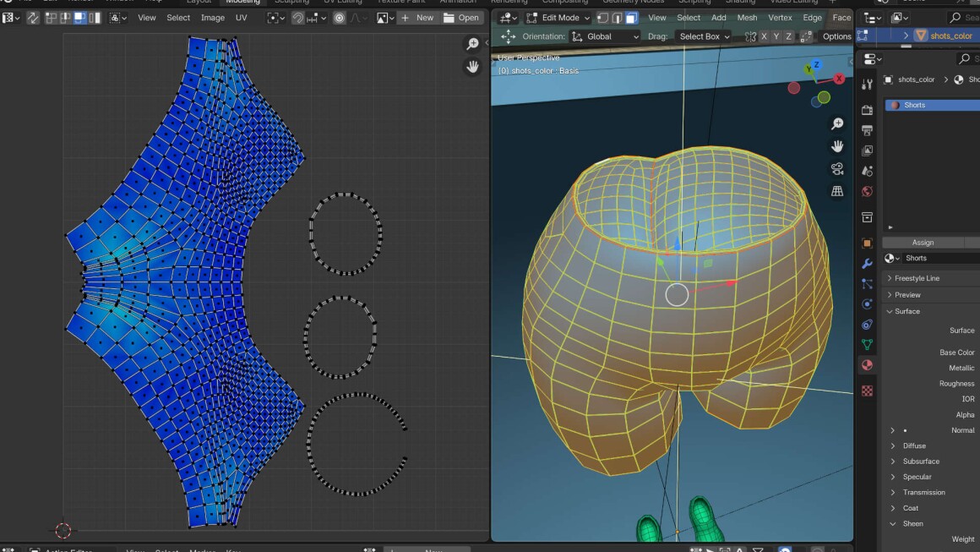Open UV snapping options dropdown
Viewport: 980px width, 552px height.
[x=315, y=18]
